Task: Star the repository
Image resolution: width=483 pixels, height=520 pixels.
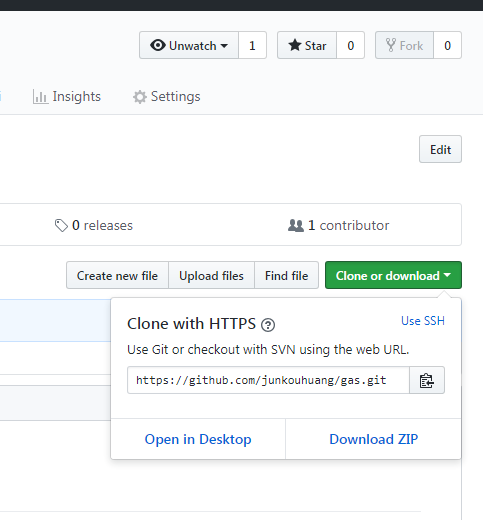Action: pos(307,45)
